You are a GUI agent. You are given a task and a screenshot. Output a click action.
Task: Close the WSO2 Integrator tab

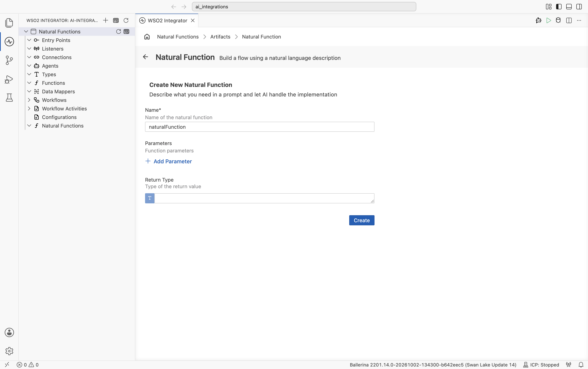point(193,20)
